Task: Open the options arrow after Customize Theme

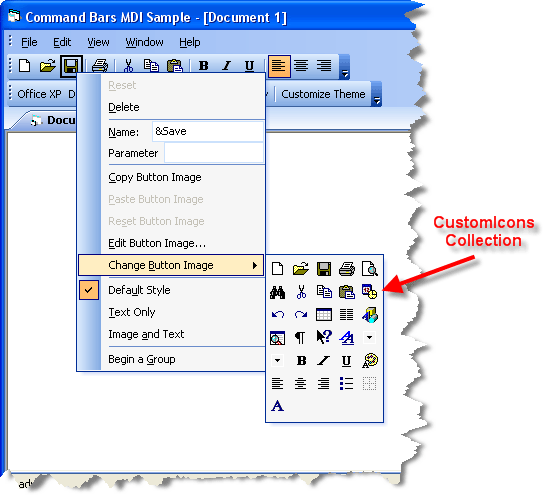Action: [376, 94]
